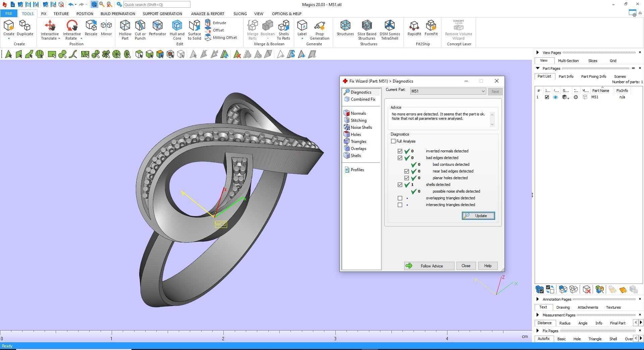Open Shells To Parts tool
Image resolution: width=644 pixels, height=350 pixels.
click(x=283, y=30)
